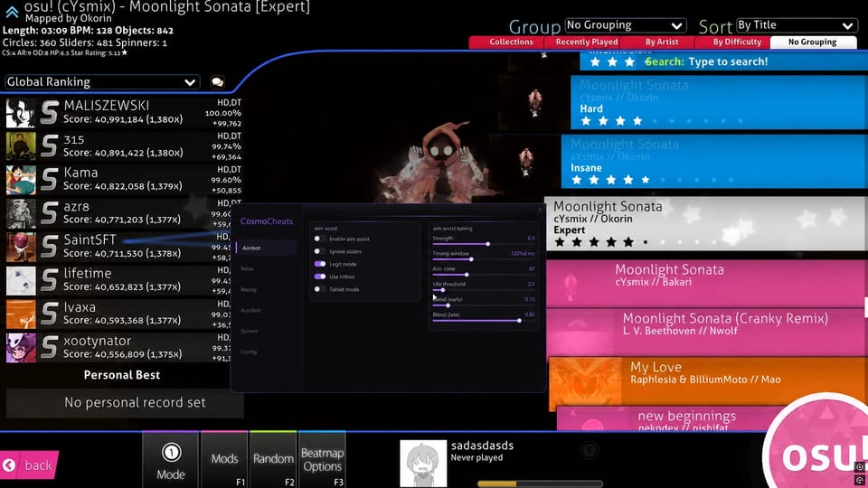Turn off the Use hitbox switch
The image size is (868, 488).
pyautogui.click(x=319, y=277)
